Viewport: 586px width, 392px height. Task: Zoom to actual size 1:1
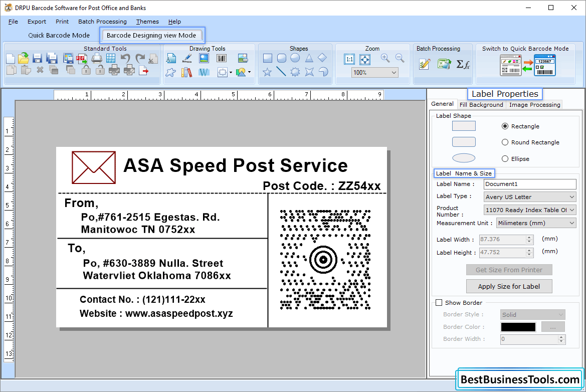point(349,59)
